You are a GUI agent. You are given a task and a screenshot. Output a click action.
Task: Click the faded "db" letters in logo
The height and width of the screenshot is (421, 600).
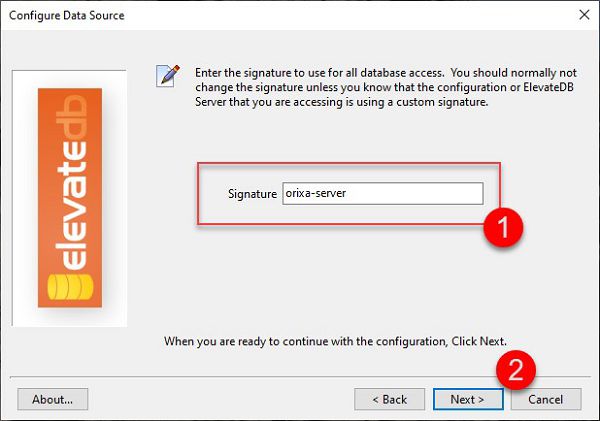point(71,117)
